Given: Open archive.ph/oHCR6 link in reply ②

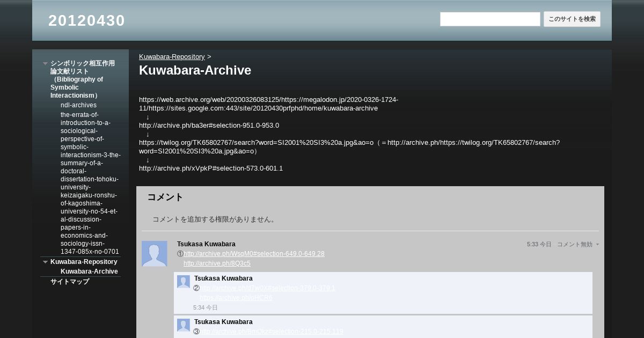Looking at the screenshot, I should [x=236, y=298].
